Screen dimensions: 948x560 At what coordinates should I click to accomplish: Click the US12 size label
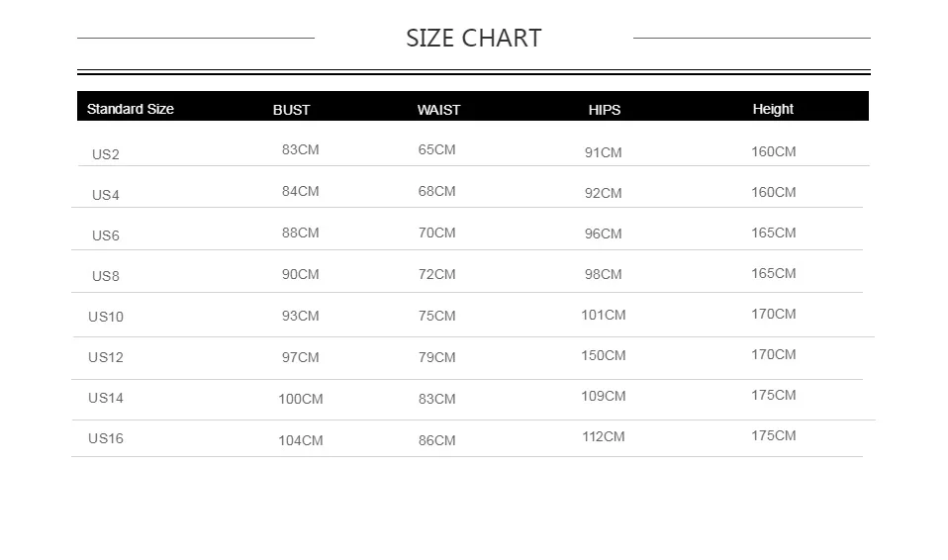click(105, 357)
